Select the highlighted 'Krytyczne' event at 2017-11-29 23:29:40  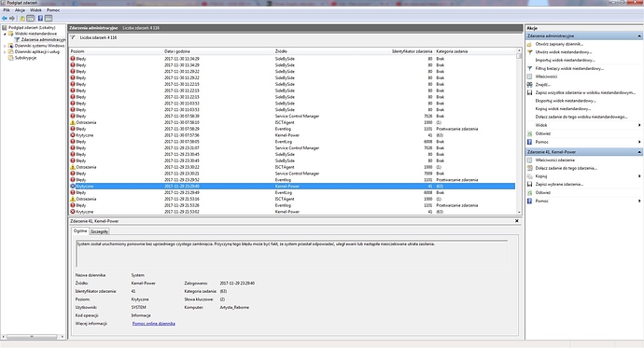tap(292, 187)
